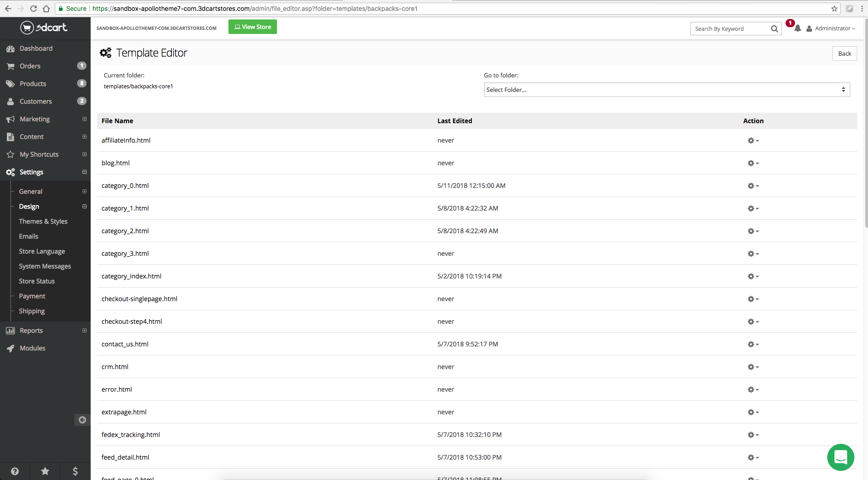Open the action gear for error.html
This screenshot has width=868, height=480.
(x=753, y=389)
